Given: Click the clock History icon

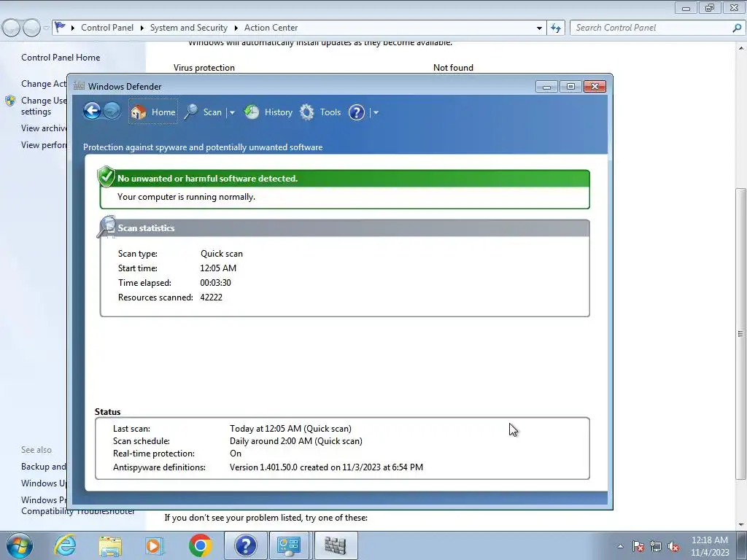Looking at the screenshot, I should tap(252, 112).
